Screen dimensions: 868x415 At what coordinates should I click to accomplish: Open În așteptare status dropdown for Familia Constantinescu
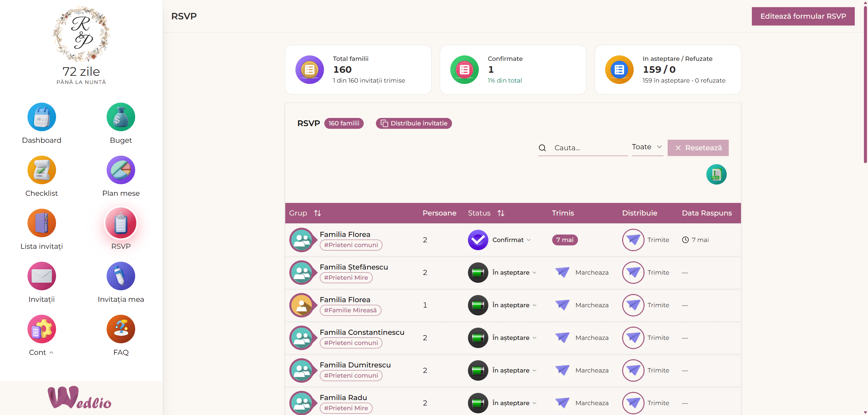pos(514,338)
